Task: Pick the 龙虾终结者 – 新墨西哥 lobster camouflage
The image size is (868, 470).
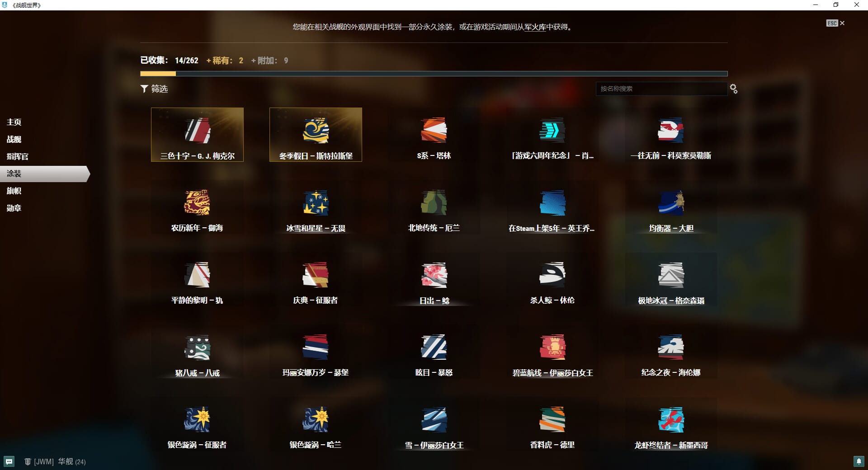Action: point(671,420)
